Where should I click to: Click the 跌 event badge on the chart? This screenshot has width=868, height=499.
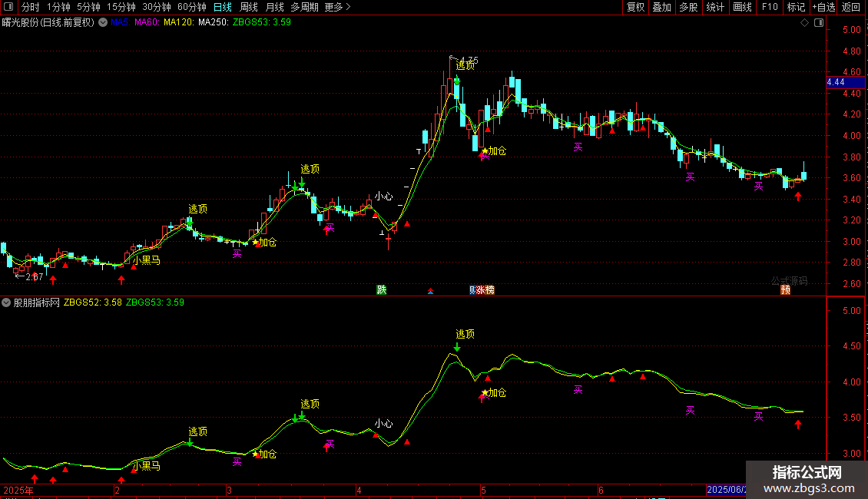(382, 290)
